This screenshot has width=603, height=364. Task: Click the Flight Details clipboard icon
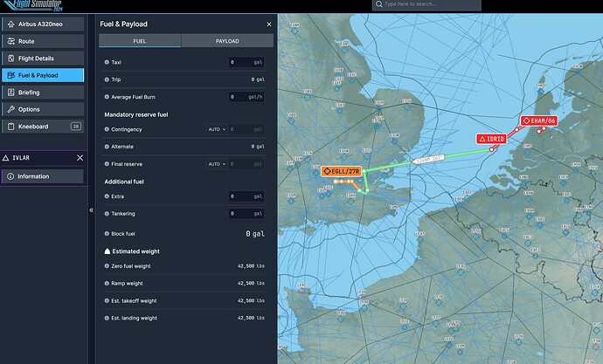(x=10, y=58)
